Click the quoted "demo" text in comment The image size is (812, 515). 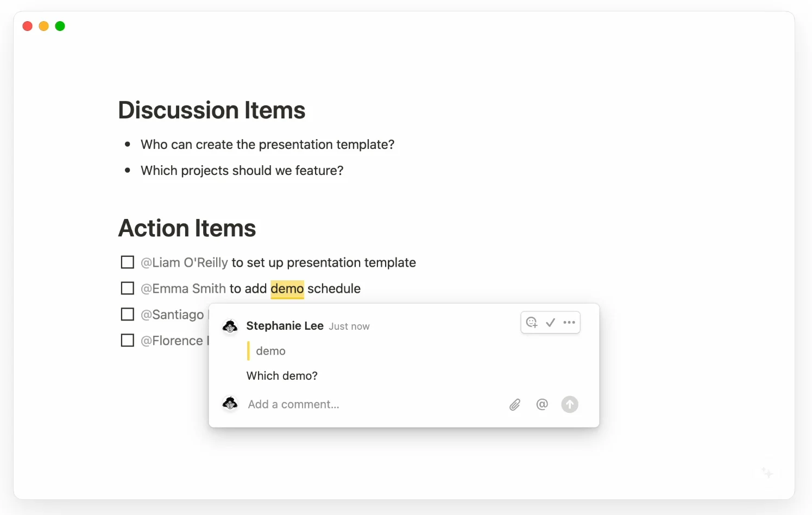click(x=270, y=351)
